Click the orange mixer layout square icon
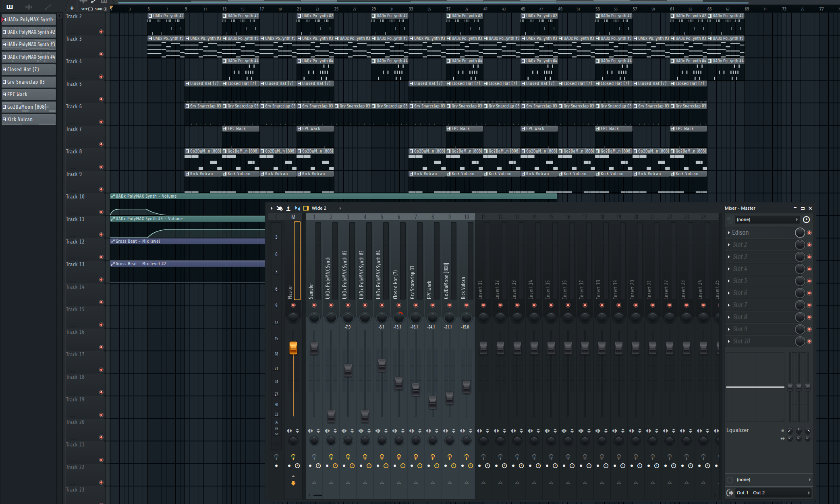840x504 pixels. click(x=306, y=208)
